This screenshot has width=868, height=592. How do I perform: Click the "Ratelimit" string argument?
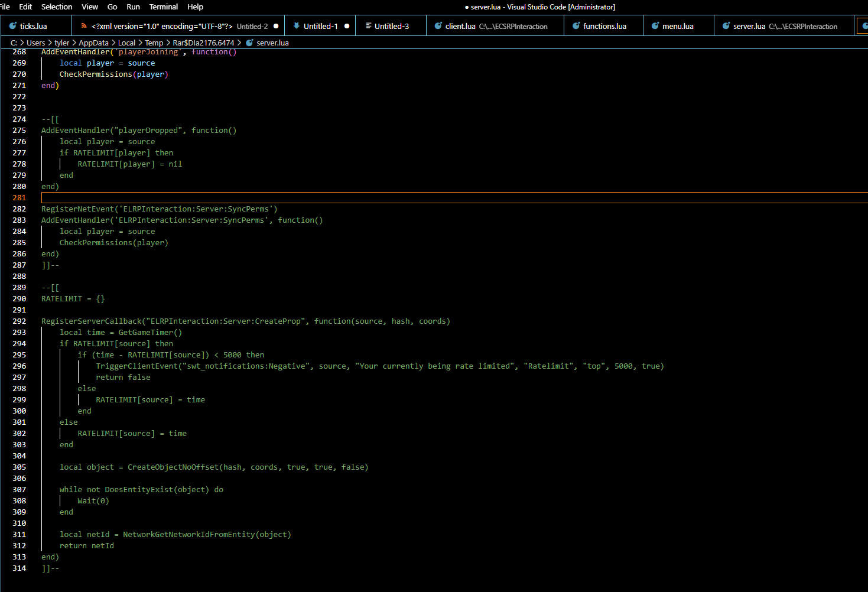(548, 366)
